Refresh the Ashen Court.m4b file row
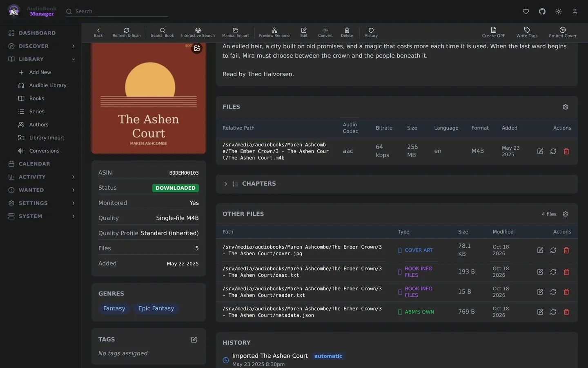 553,151
